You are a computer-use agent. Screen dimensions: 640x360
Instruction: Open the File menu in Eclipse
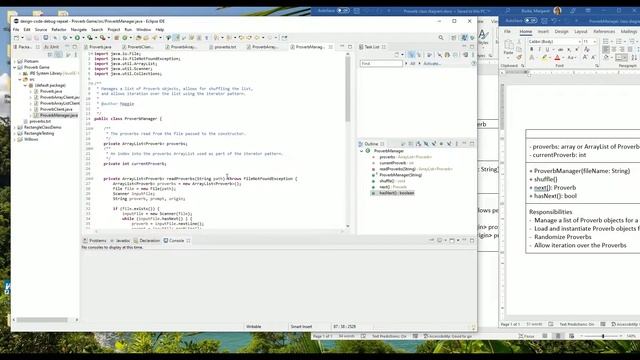pyautogui.click(x=16, y=30)
